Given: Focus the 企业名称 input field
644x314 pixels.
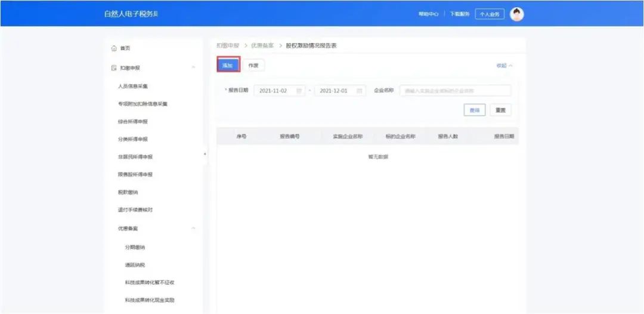Looking at the screenshot, I should click(x=455, y=91).
